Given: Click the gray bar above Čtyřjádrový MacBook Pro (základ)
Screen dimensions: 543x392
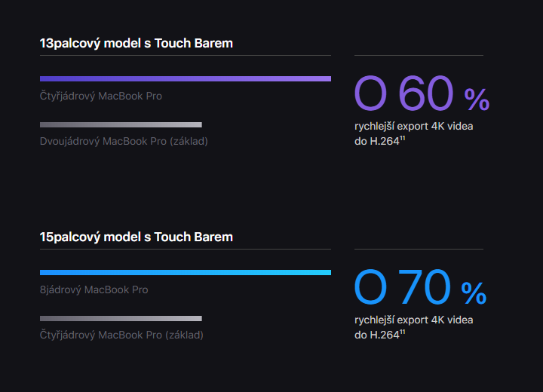Looking at the screenshot, I should (121, 319).
